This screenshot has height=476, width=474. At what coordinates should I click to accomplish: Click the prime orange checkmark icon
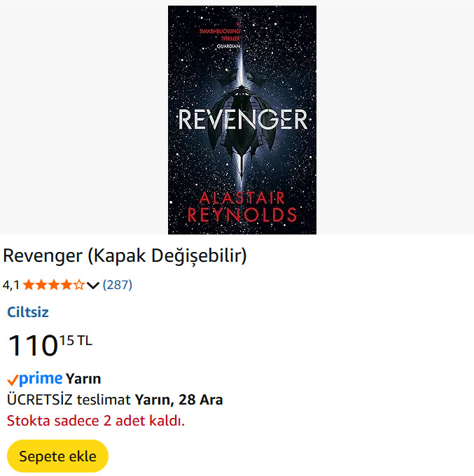[13, 380]
